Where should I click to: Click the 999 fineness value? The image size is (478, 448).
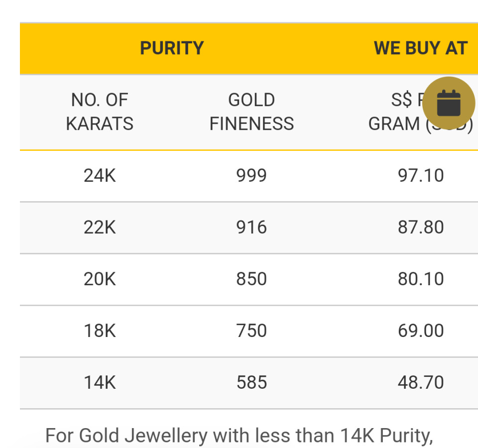point(251,176)
